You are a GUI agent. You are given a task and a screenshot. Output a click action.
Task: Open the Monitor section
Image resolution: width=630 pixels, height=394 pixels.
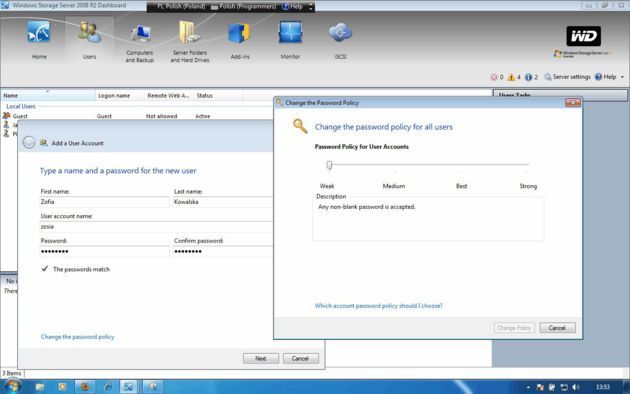tap(290, 39)
